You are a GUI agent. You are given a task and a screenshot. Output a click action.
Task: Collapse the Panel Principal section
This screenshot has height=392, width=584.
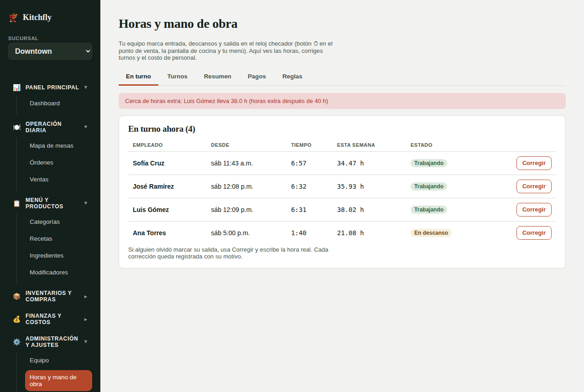coord(50,88)
